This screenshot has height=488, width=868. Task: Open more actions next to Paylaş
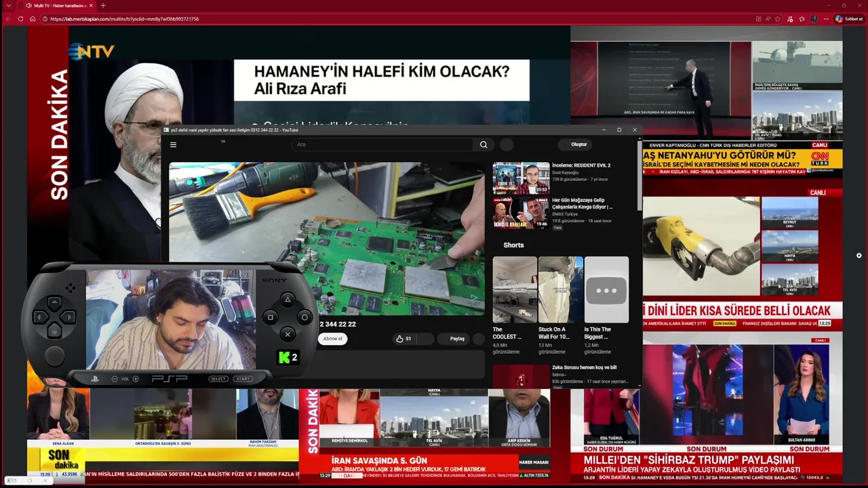click(479, 338)
